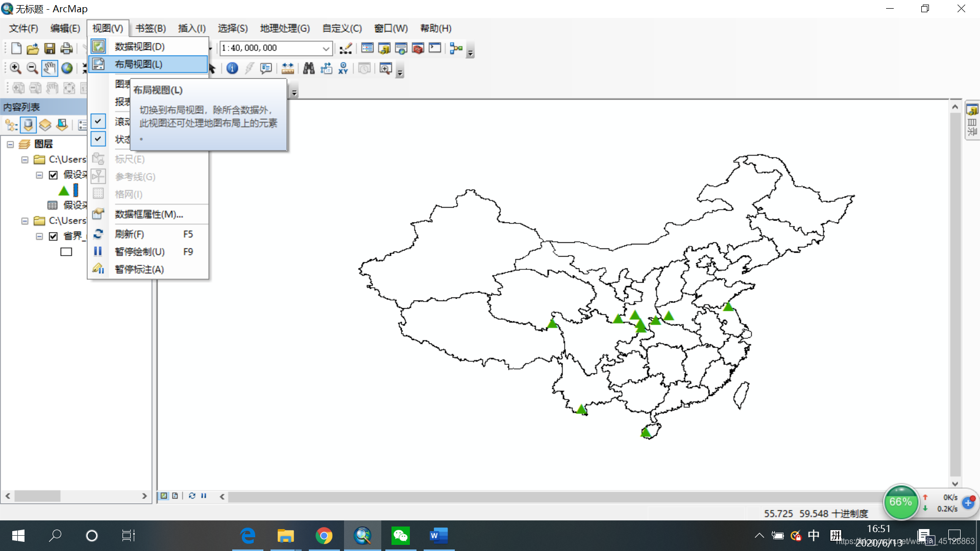Click the 省界 layer outline symbol swatch
980x551 pixels.
tap(66, 252)
